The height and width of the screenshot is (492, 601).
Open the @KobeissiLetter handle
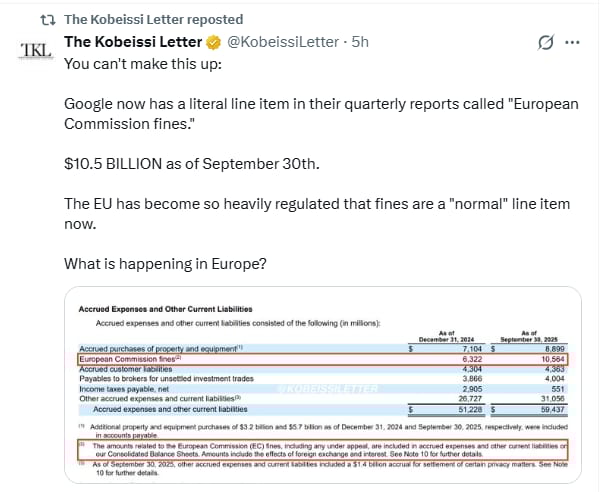coord(283,42)
